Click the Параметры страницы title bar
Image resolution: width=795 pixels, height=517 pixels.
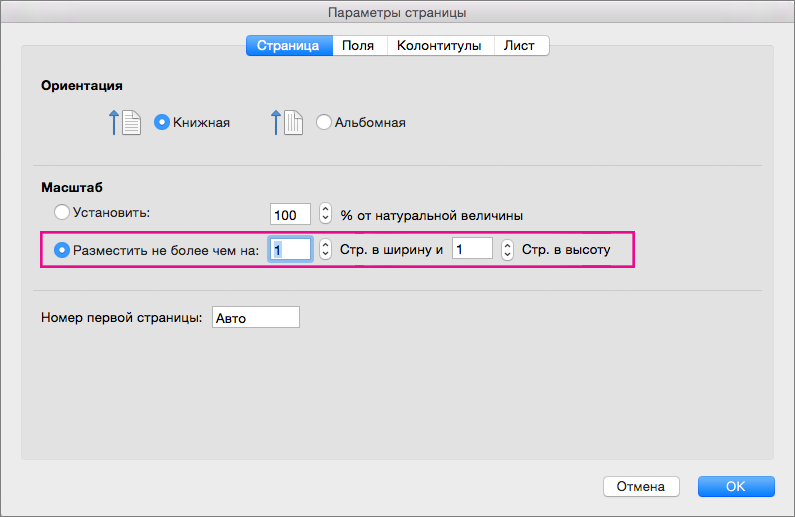tap(397, 12)
